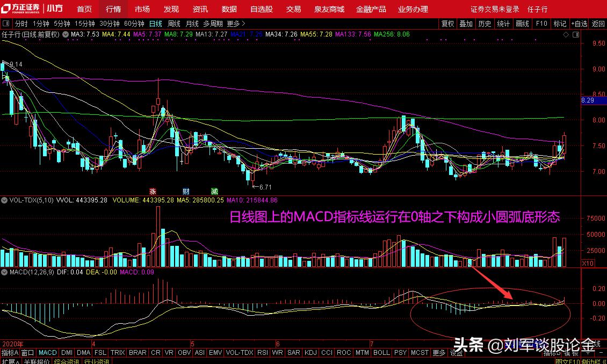607x364 pixels.
Task: Click 证券交易未登录 to log in
Action: click(x=495, y=8)
